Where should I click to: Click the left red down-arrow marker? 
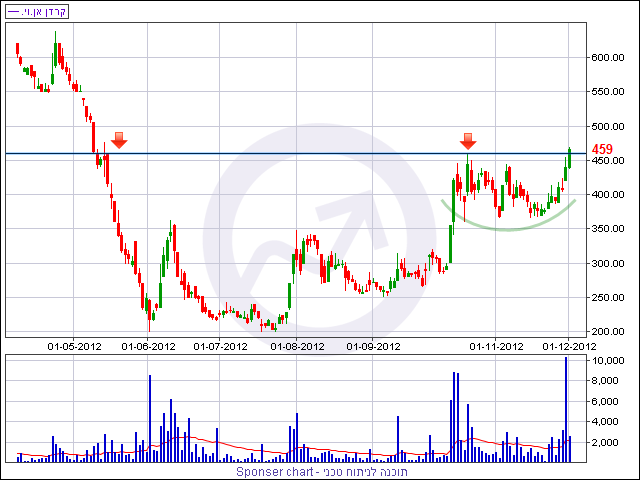coord(119,140)
